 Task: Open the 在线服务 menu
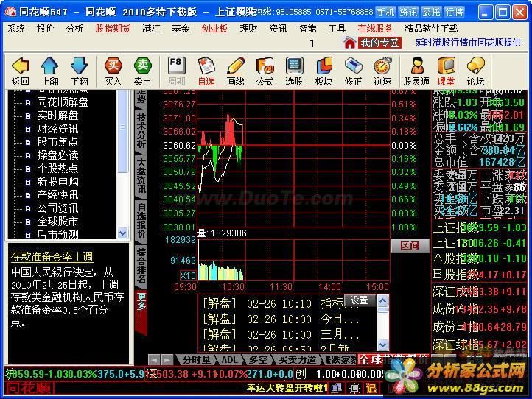click(x=375, y=29)
